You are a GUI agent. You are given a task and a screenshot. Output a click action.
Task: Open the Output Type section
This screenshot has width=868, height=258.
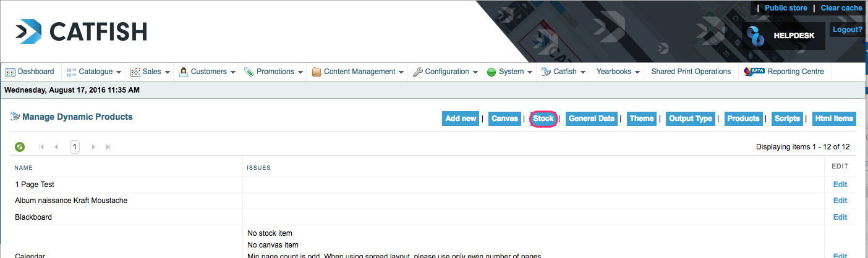tap(690, 119)
